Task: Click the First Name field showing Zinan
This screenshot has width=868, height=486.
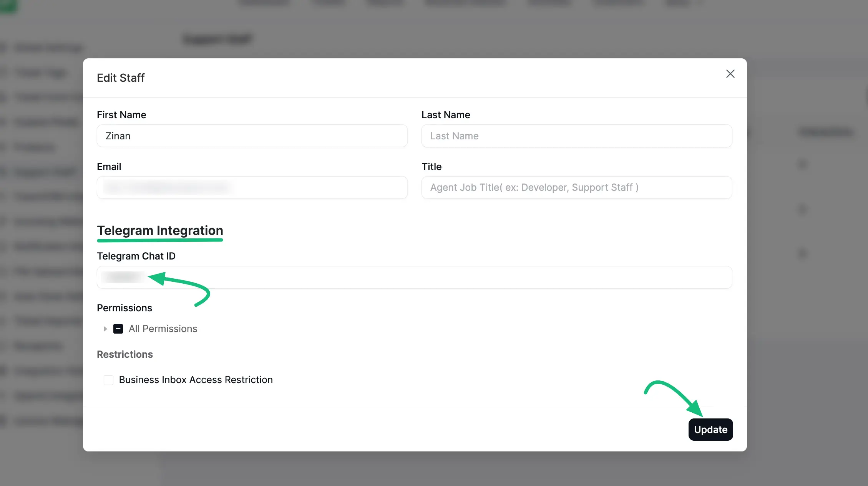Action: coord(252,136)
